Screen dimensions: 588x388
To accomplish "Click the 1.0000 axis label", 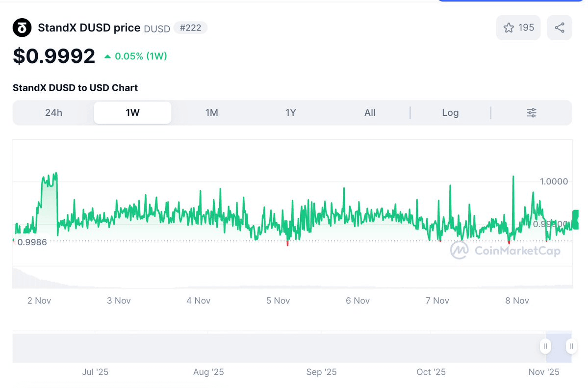I will pyautogui.click(x=554, y=181).
